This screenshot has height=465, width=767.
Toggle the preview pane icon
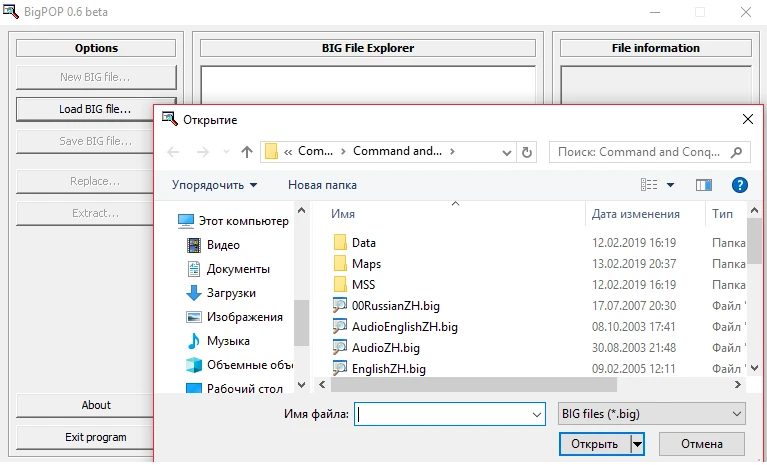coord(703,185)
